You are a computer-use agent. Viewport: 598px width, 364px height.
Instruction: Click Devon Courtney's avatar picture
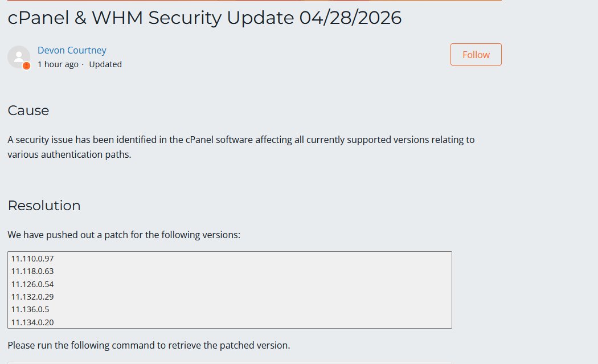[x=18, y=56]
